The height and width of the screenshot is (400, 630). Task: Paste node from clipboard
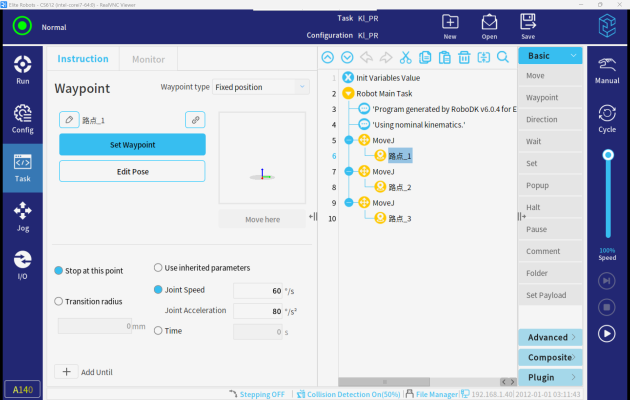click(444, 57)
